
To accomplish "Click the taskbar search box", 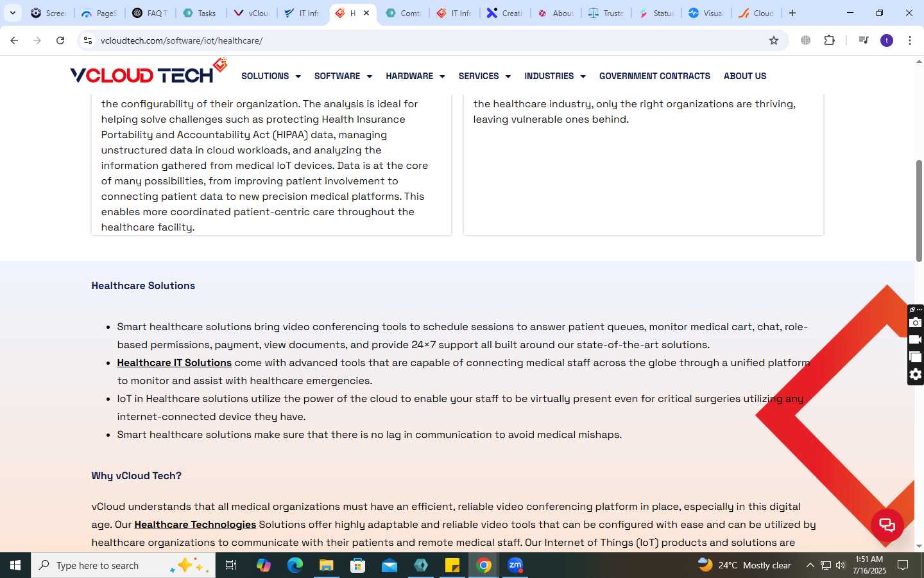I will tap(123, 565).
